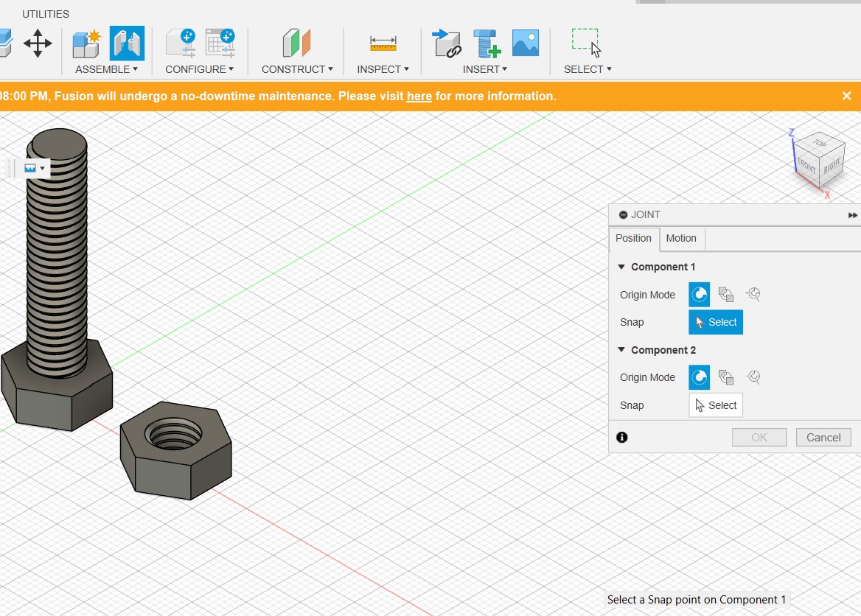
Task: Select Component 2 Two Edge Intersection mode
Action: click(753, 377)
